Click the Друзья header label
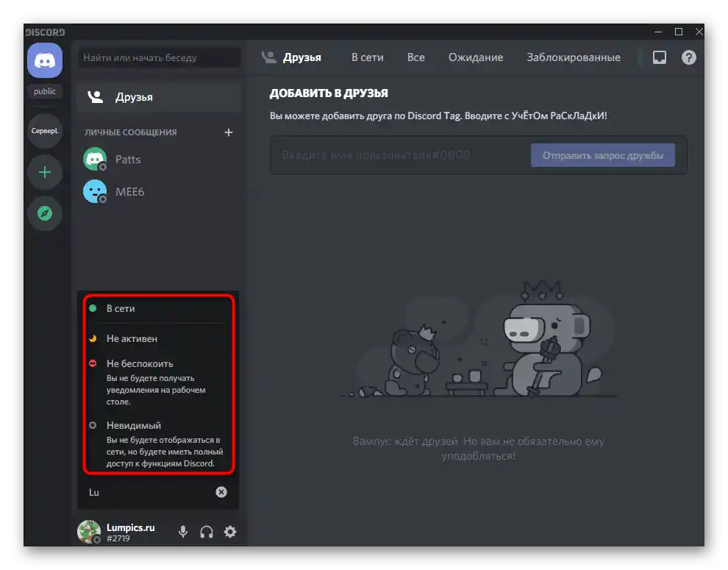Viewport: 728px width, 570px height. click(x=301, y=57)
